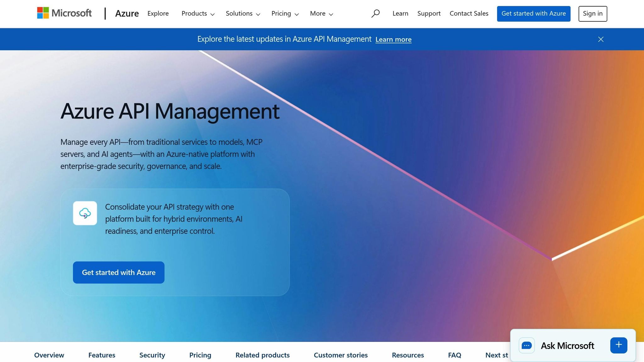
Task: Open the Customer stories tab
Action: click(341, 355)
